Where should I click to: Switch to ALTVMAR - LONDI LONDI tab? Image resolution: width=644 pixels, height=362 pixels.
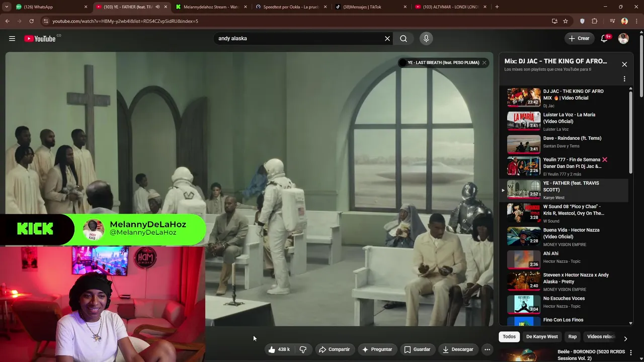pyautogui.click(x=450, y=7)
